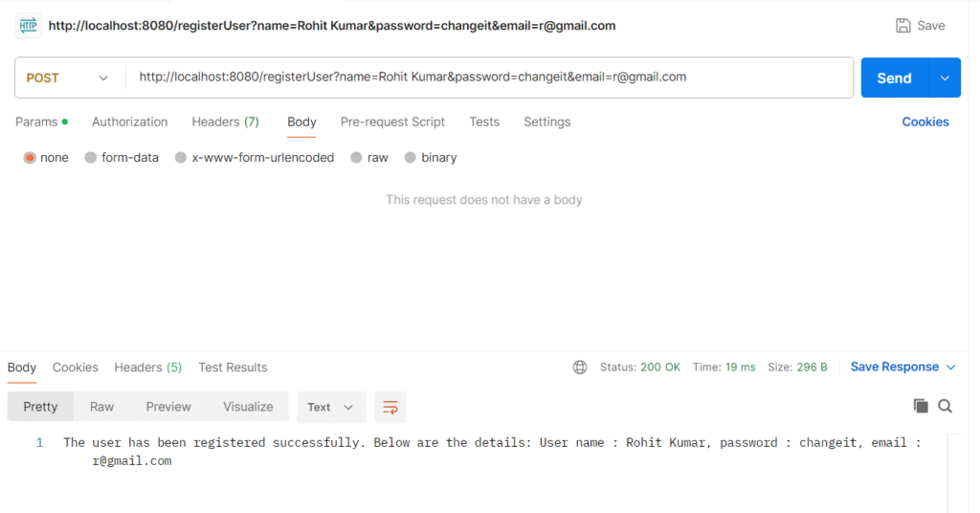980x513 pixels.
Task: Switch to the Tests tab
Action: [484, 122]
